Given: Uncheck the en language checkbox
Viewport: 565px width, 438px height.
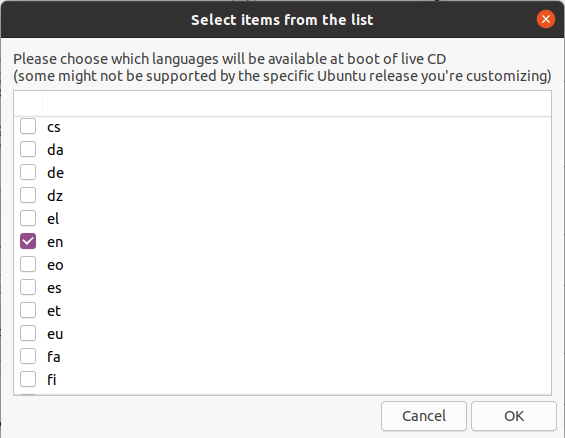Looking at the screenshot, I should pyautogui.click(x=28, y=241).
